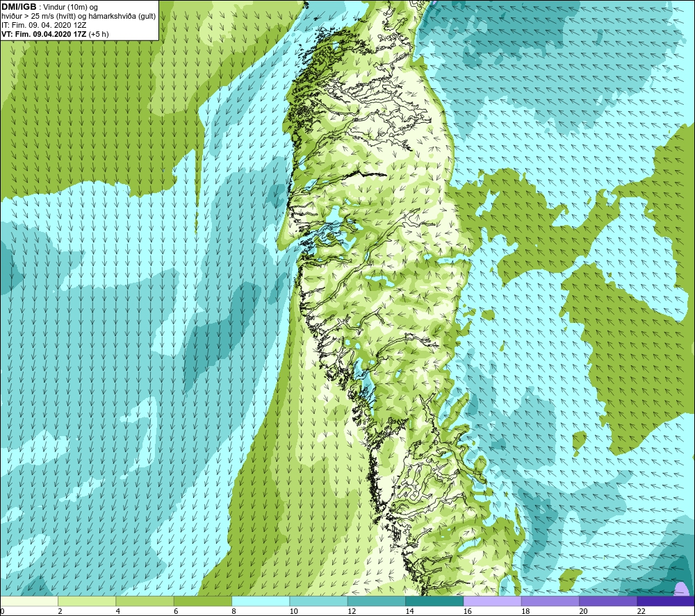Click the 2–4 m/s light green legend swatch

pos(87,601)
